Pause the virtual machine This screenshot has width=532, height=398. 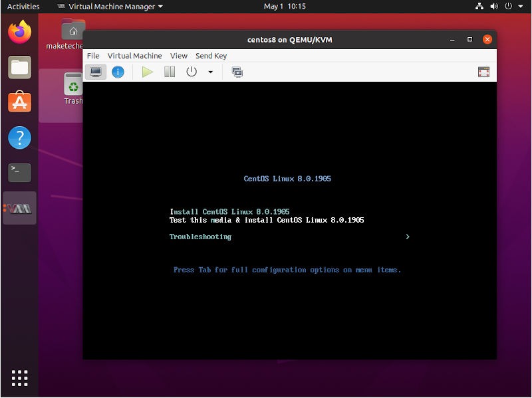pos(169,72)
